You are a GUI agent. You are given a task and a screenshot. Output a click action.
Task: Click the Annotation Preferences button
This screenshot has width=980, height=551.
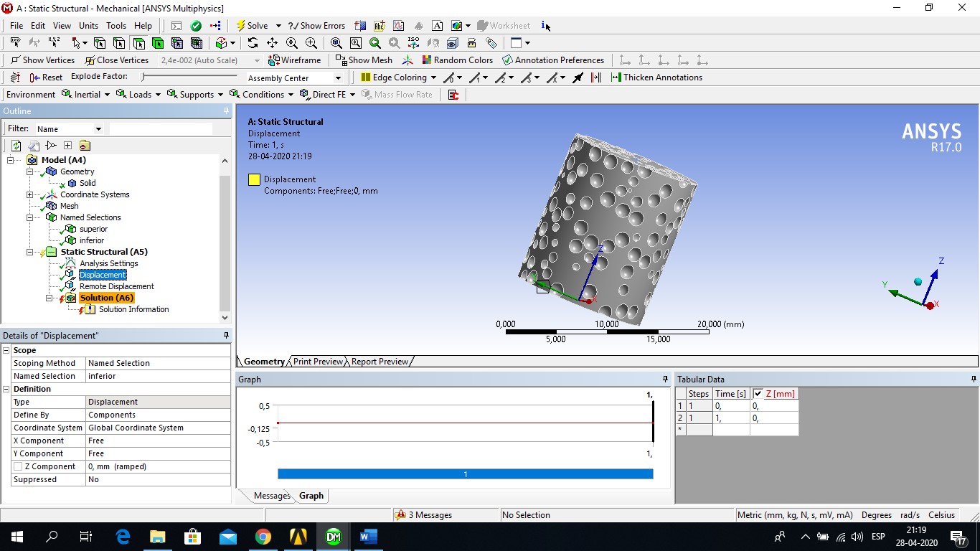click(x=552, y=60)
